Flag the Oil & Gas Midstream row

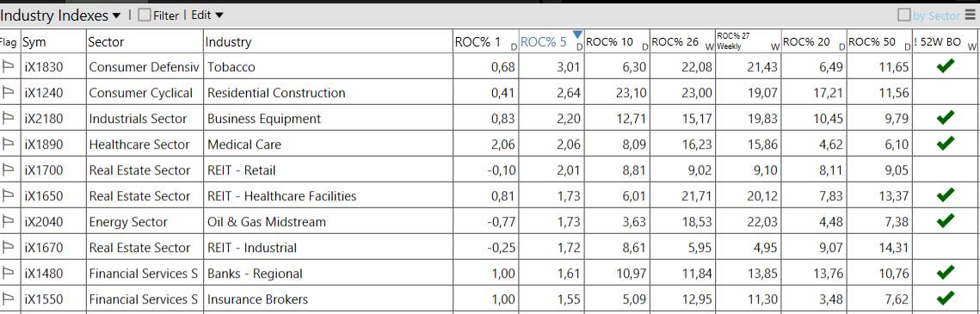[9, 222]
